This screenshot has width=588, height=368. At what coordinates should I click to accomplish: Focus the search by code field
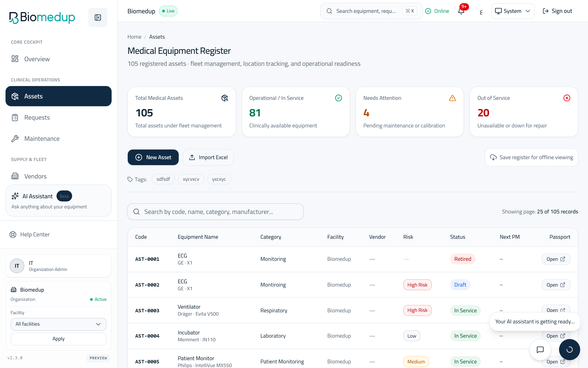tap(215, 212)
